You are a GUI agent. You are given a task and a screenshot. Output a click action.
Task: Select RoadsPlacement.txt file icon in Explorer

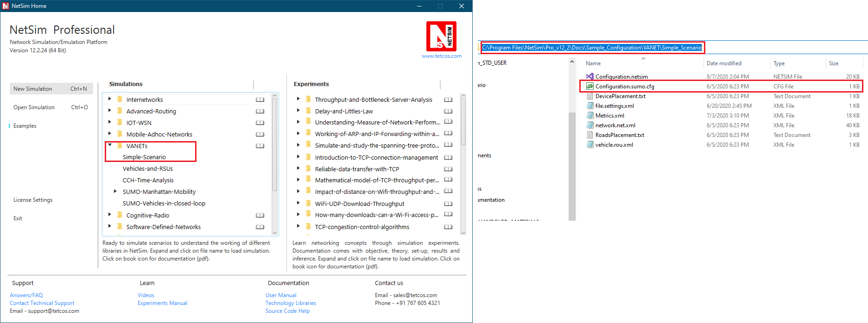click(x=589, y=135)
